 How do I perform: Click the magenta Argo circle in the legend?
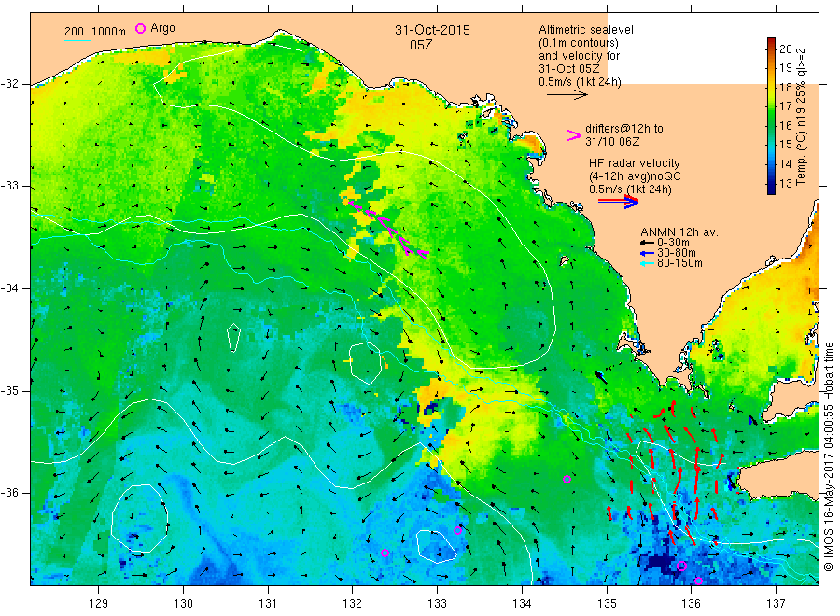(140, 28)
